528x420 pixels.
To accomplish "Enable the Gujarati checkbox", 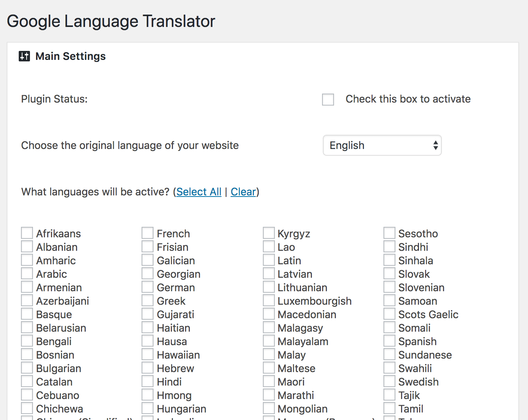I will pos(148,314).
